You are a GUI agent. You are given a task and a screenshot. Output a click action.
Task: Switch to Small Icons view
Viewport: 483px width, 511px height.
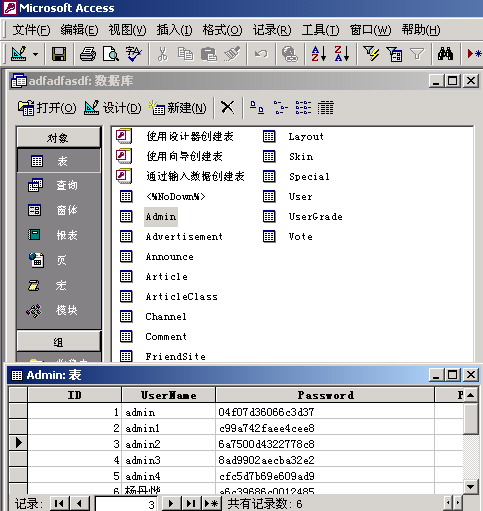pyautogui.click(x=280, y=107)
